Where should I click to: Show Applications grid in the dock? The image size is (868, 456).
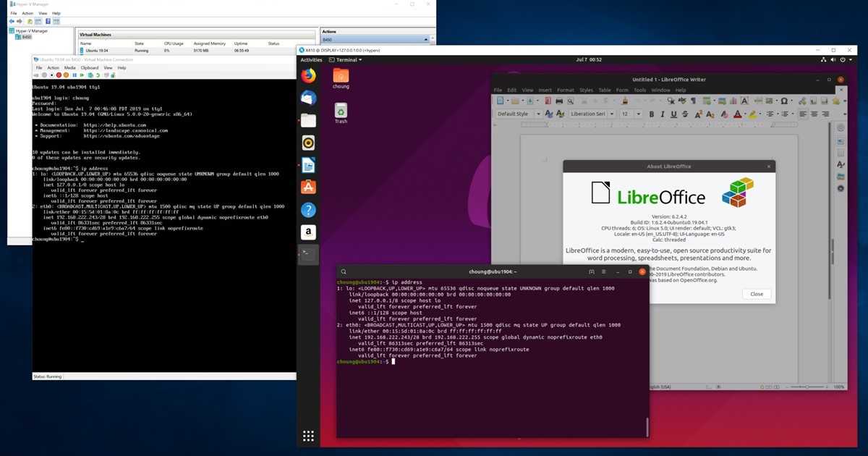tap(308, 436)
